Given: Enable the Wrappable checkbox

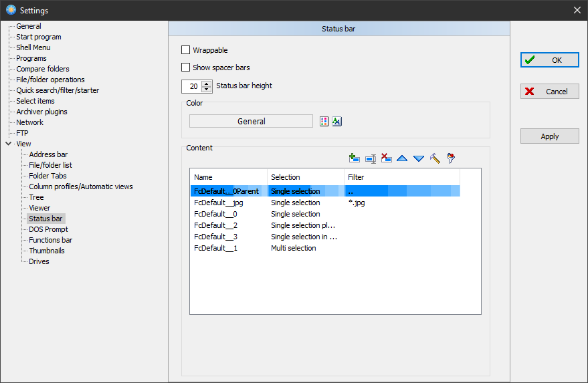Looking at the screenshot, I should point(186,50).
